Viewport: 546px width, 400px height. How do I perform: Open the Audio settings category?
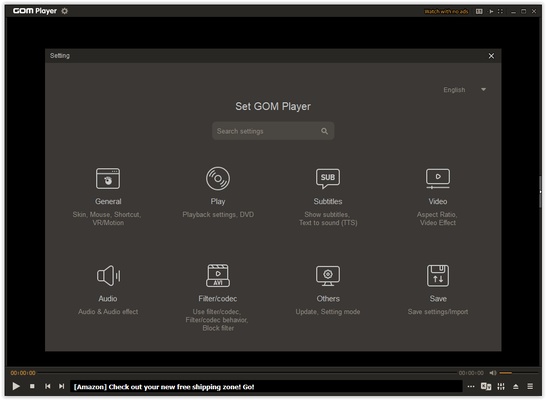click(x=108, y=290)
